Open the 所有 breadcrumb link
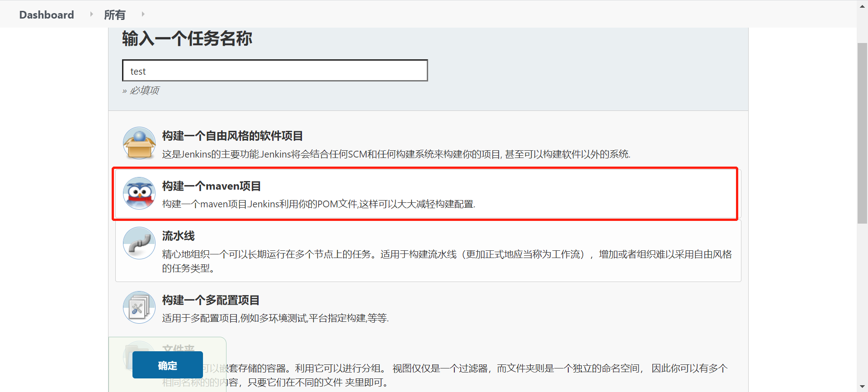The height and width of the screenshot is (392, 868). pyautogui.click(x=115, y=15)
